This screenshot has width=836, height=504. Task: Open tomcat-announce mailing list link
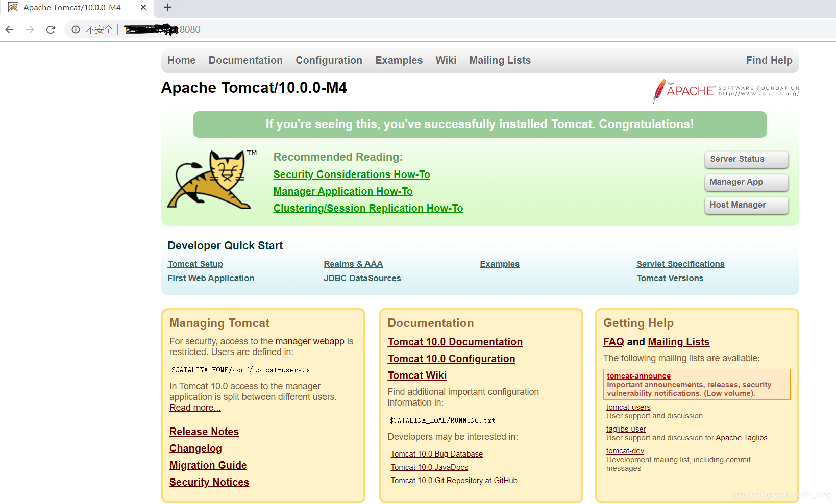[x=638, y=376]
